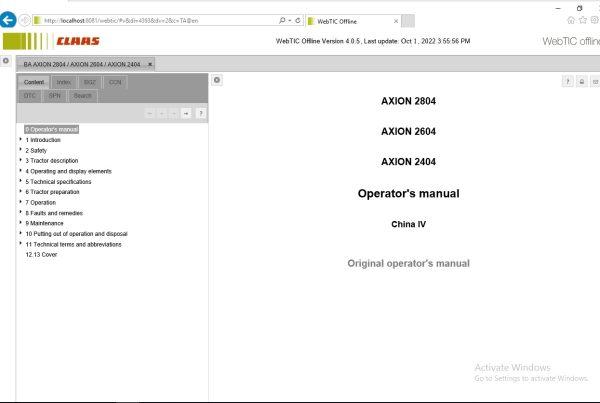Expand the 7 Operation chapter arrow
Viewport: 600px width, 403px height.
pos(21,202)
